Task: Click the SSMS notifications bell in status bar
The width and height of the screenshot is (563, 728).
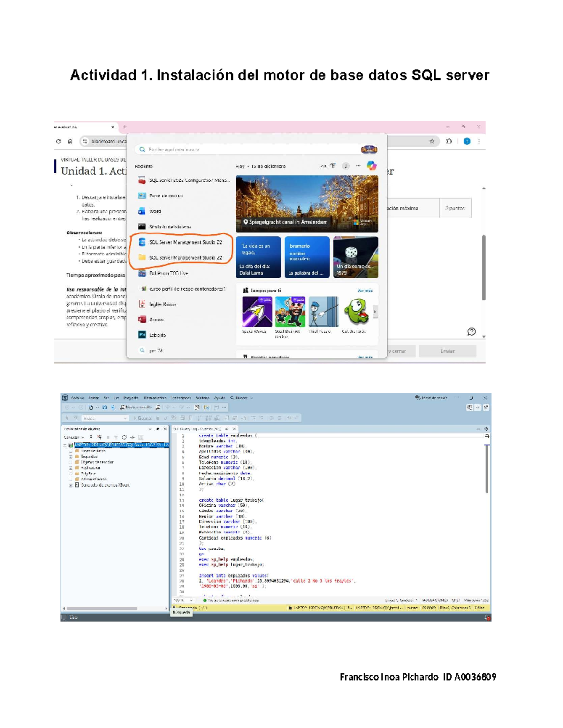Action: pos(487,618)
